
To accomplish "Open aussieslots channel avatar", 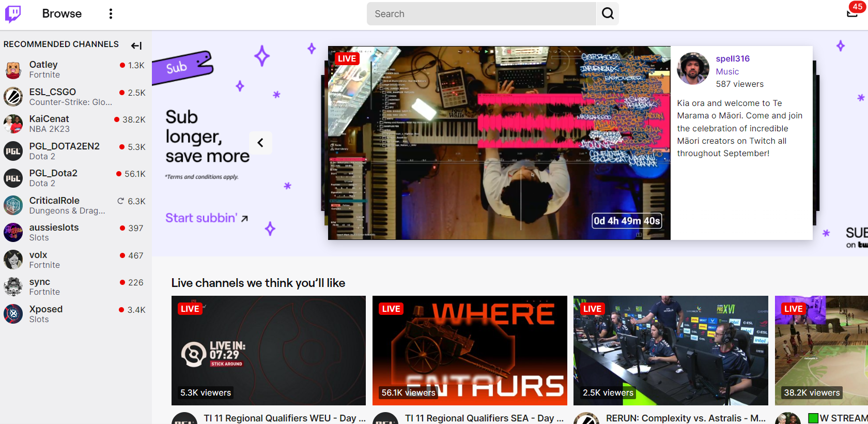I will 13,232.
